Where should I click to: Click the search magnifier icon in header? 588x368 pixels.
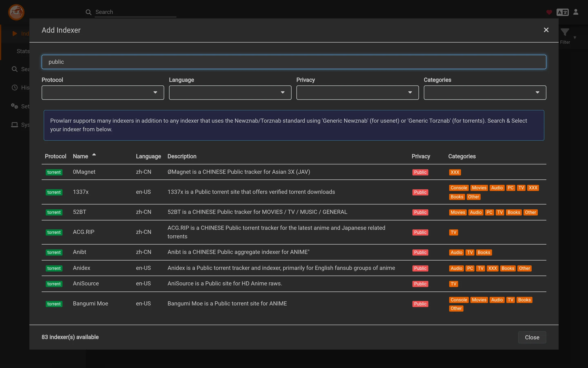click(x=88, y=12)
